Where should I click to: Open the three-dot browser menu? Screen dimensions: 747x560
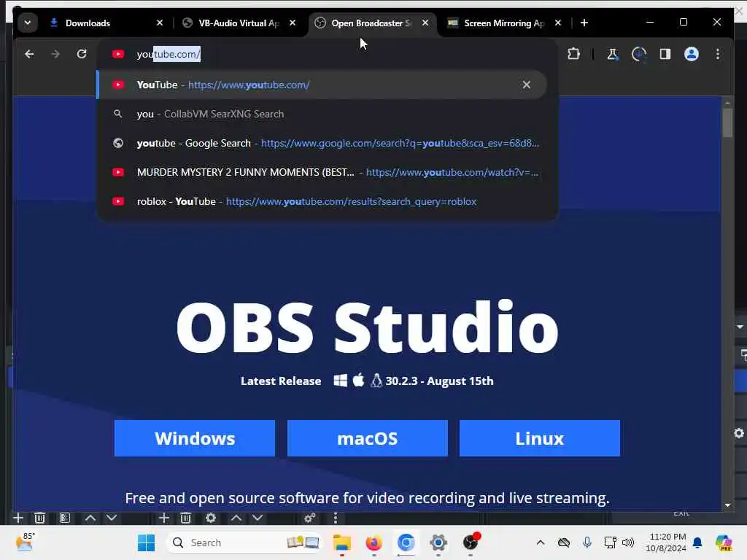(x=718, y=54)
